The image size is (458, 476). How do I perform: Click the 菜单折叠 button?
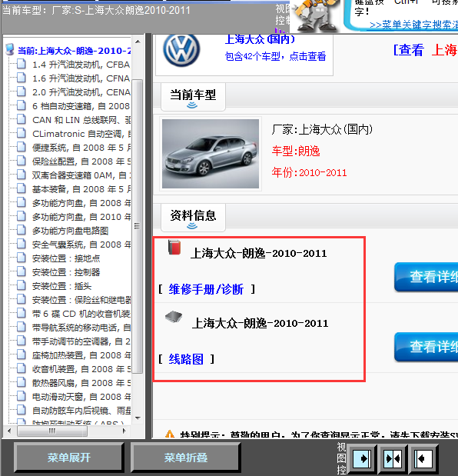point(186,458)
